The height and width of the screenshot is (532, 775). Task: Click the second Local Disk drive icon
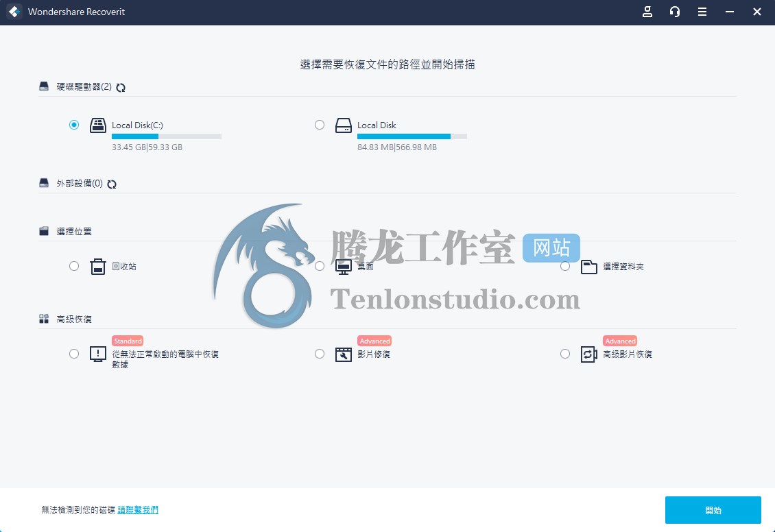344,125
